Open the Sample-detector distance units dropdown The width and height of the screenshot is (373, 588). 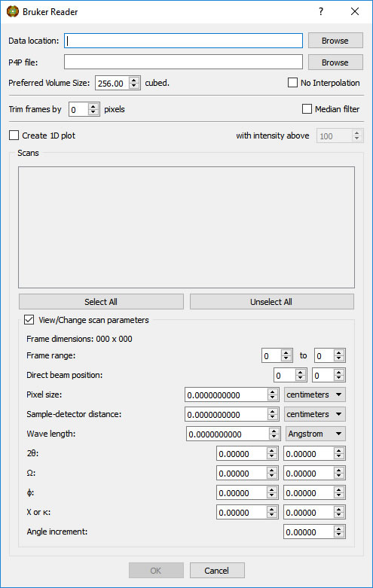314,414
